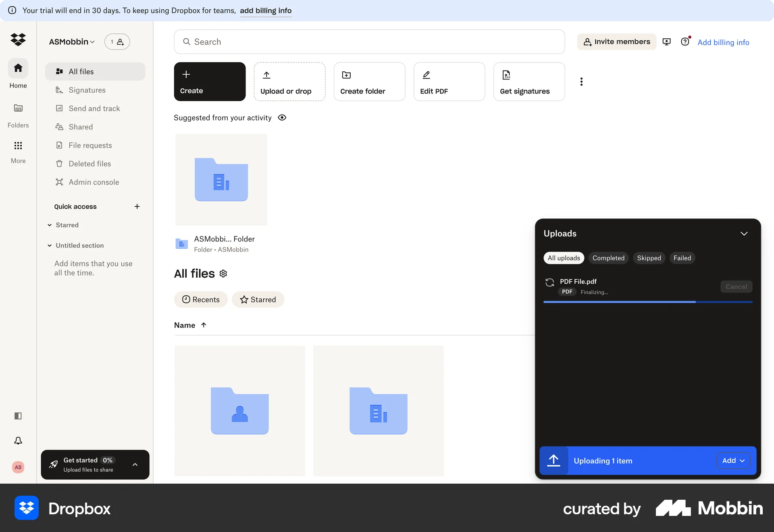Select Send and track from sidebar
Viewport: 774px width, 532px height.
pyautogui.click(x=94, y=108)
